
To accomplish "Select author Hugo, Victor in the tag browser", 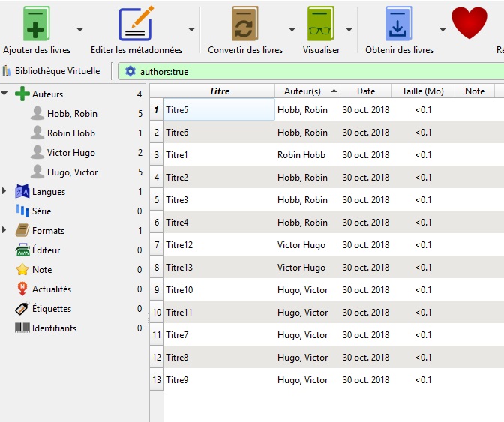I will tap(72, 172).
